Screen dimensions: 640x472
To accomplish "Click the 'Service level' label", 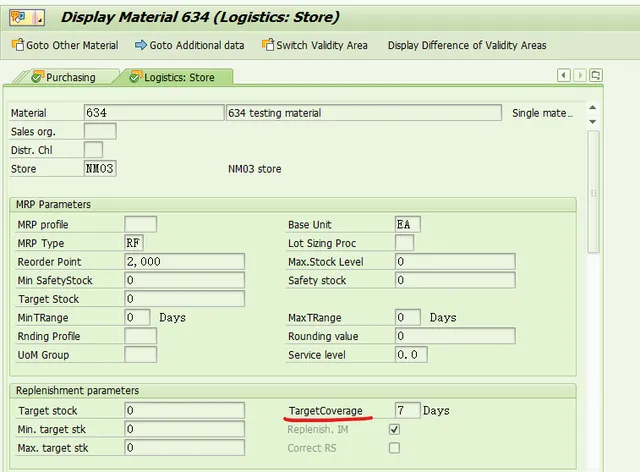I will [317, 355].
